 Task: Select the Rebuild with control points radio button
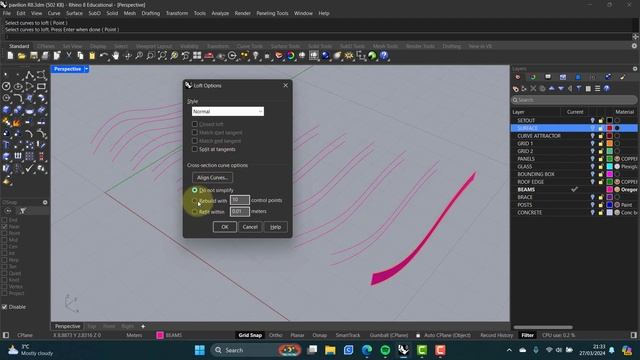[x=195, y=201]
